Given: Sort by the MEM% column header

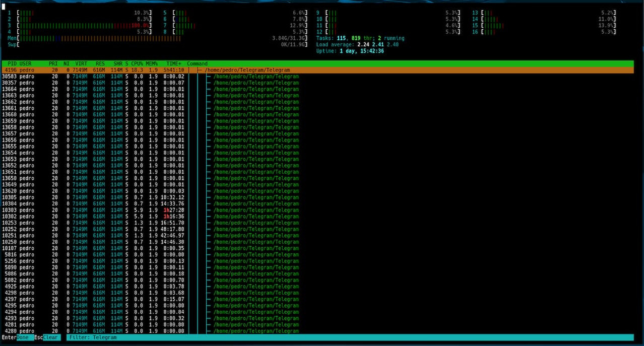Looking at the screenshot, I should click(x=152, y=64).
